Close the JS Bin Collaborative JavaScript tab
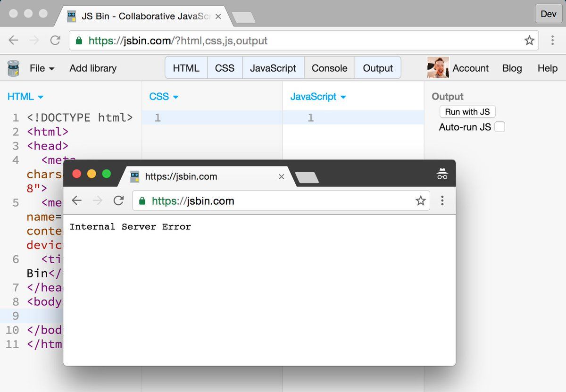Image resolution: width=566 pixels, height=392 pixels. (x=218, y=16)
